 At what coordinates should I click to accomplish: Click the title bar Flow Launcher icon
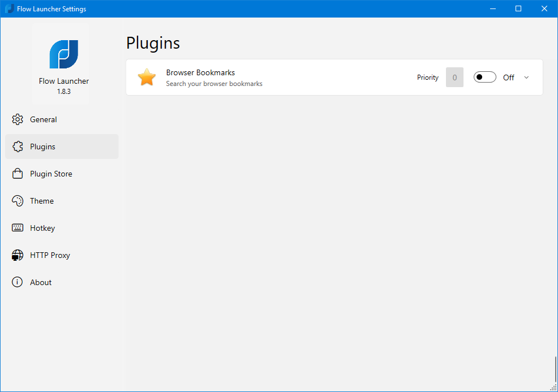9,8
